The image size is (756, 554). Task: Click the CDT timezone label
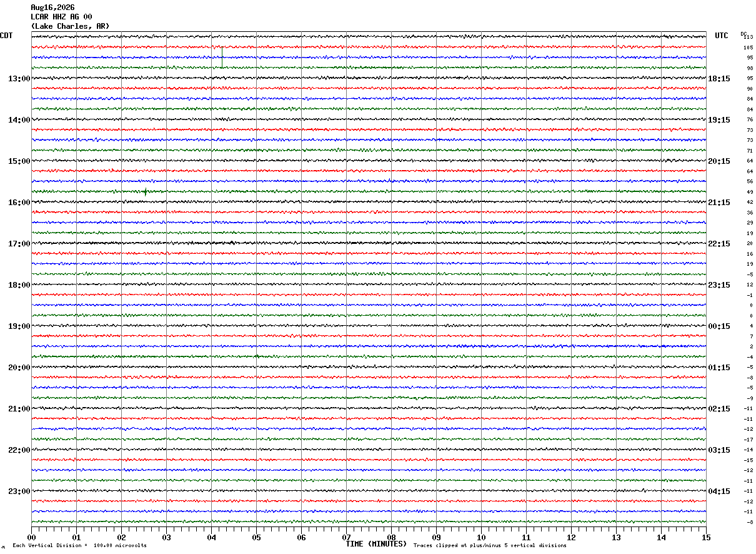6,36
